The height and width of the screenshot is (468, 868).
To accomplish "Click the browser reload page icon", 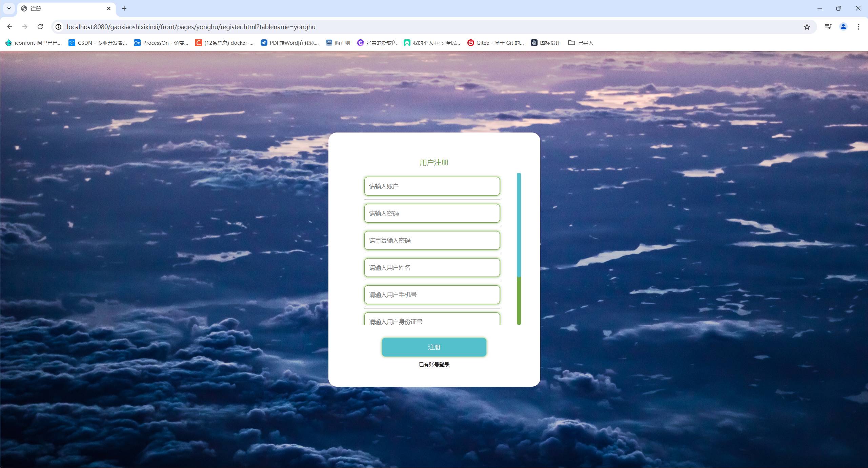I will (x=40, y=27).
